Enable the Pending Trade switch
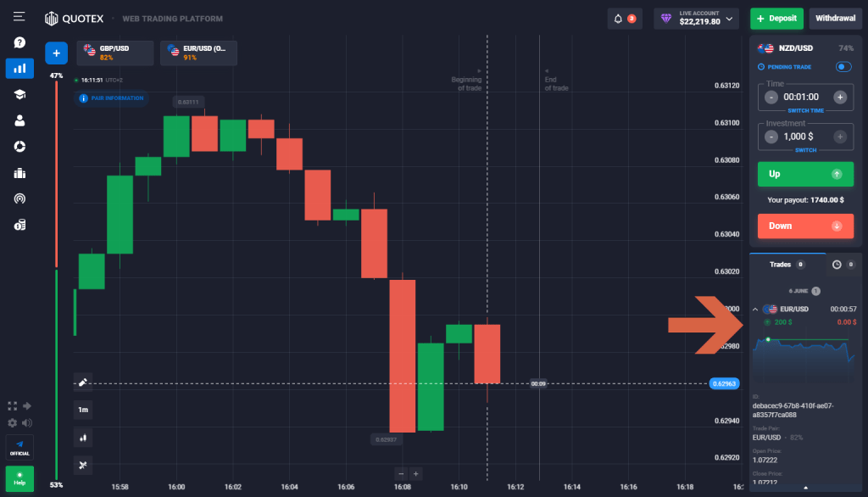The width and height of the screenshot is (868, 497). pos(843,67)
